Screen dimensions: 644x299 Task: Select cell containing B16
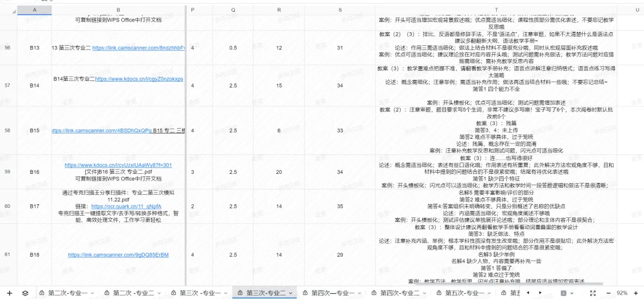coord(35,172)
